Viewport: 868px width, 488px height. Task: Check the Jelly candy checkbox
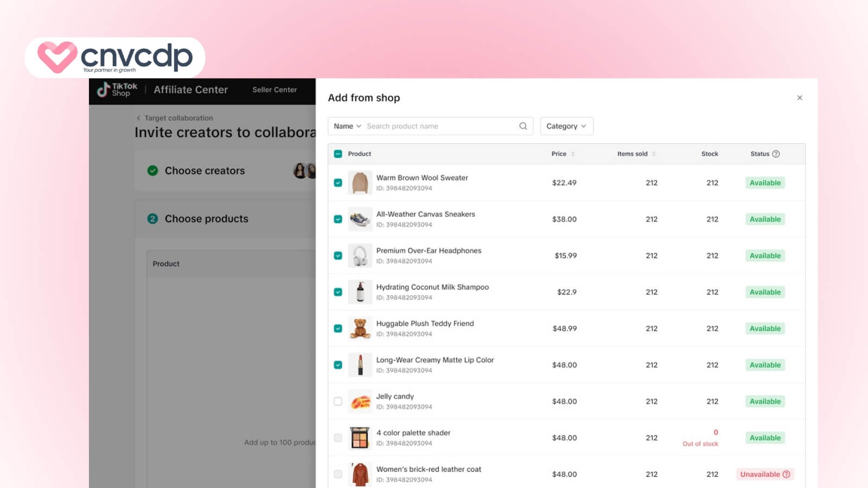(338, 401)
